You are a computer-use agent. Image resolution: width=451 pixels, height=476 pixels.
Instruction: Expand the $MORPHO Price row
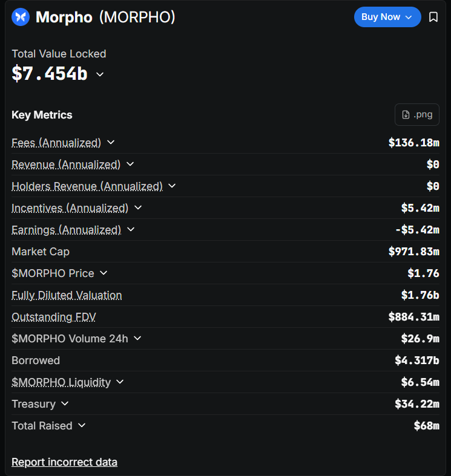104,273
